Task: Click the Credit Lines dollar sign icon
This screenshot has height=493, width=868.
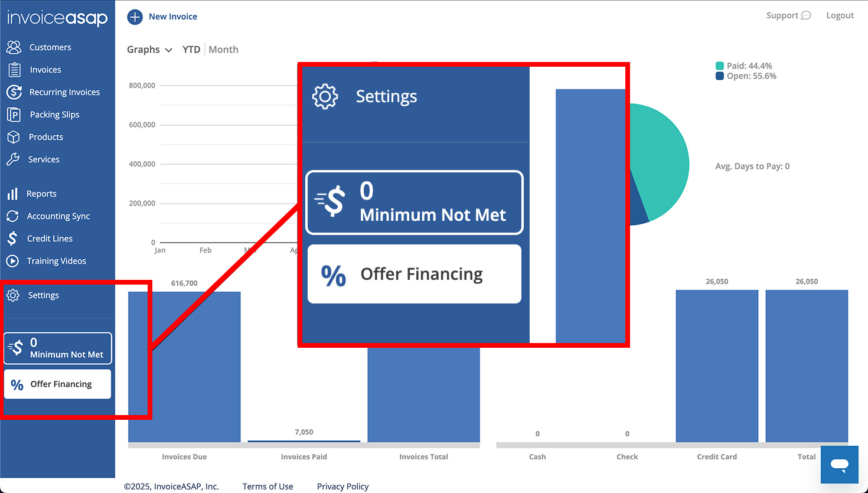Action: [x=12, y=239]
